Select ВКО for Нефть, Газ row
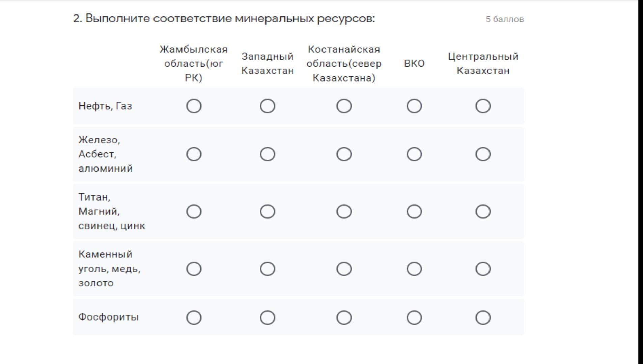The width and height of the screenshot is (643, 364). tap(414, 106)
